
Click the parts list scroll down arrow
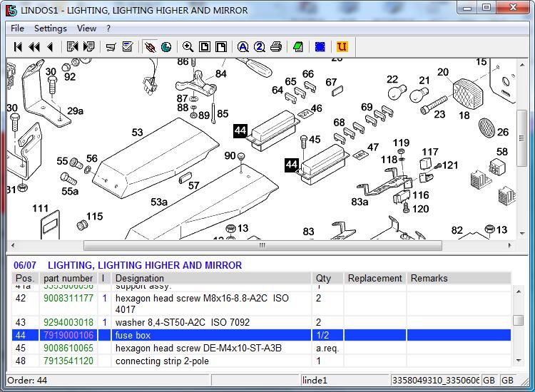(519, 360)
